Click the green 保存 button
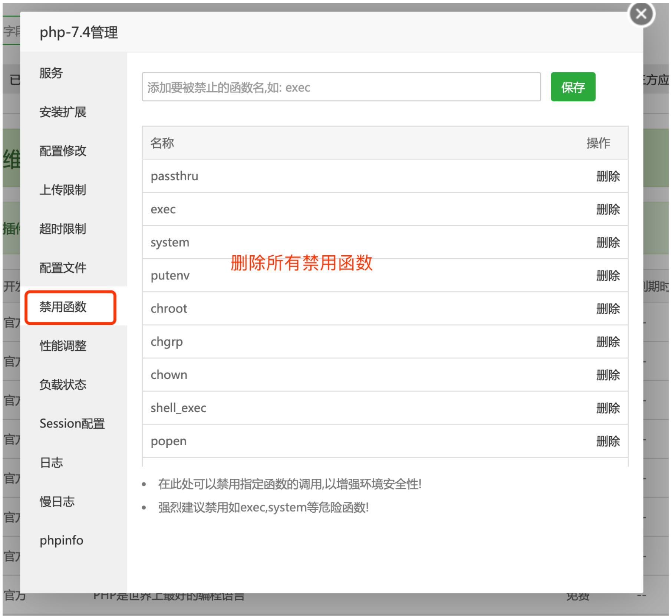This screenshot has height=616, width=672. [x=572, y=87]
